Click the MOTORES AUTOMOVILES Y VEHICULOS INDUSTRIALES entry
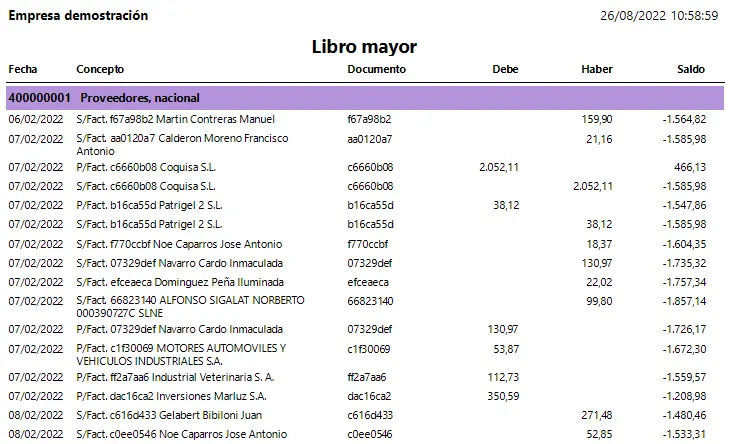Image resolution: width=730 pixels, height=444 pixels. pos(180,354)
